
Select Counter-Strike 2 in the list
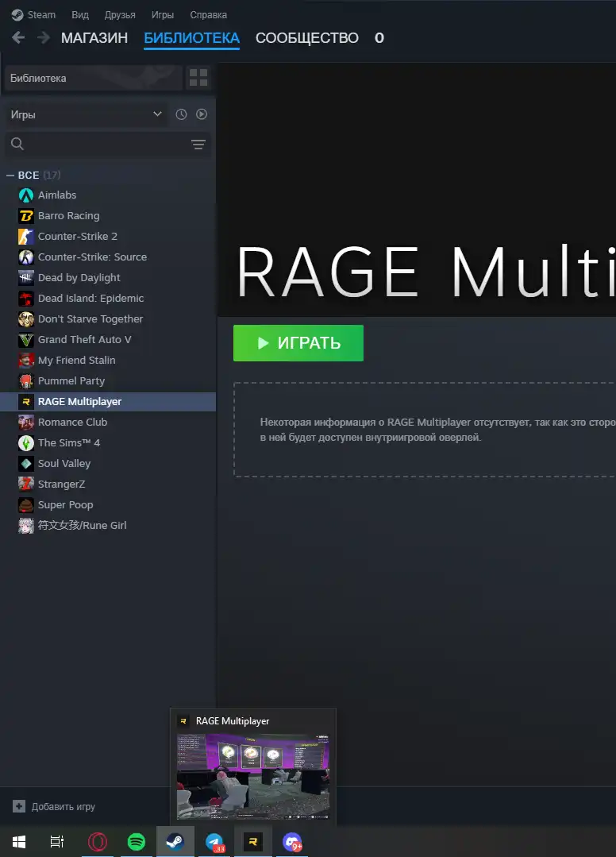point(108,236)
